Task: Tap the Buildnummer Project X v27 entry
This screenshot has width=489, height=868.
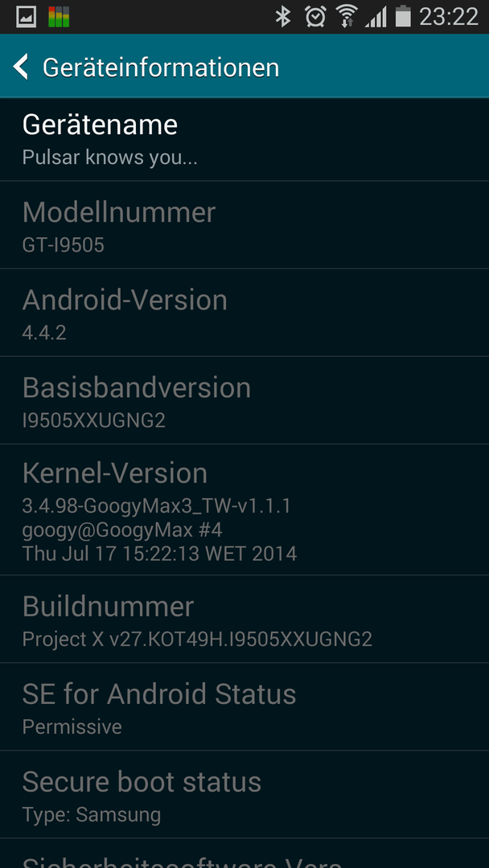Action: (x=244, y=619)
